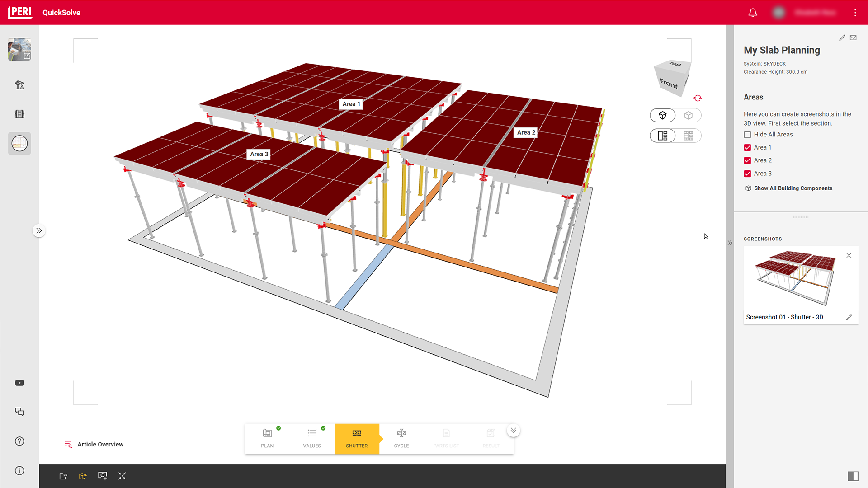Viewport: 868px width, 488px height.
Task: Expand the left sidebar with the chevron
Action: [x=39, y=230]
